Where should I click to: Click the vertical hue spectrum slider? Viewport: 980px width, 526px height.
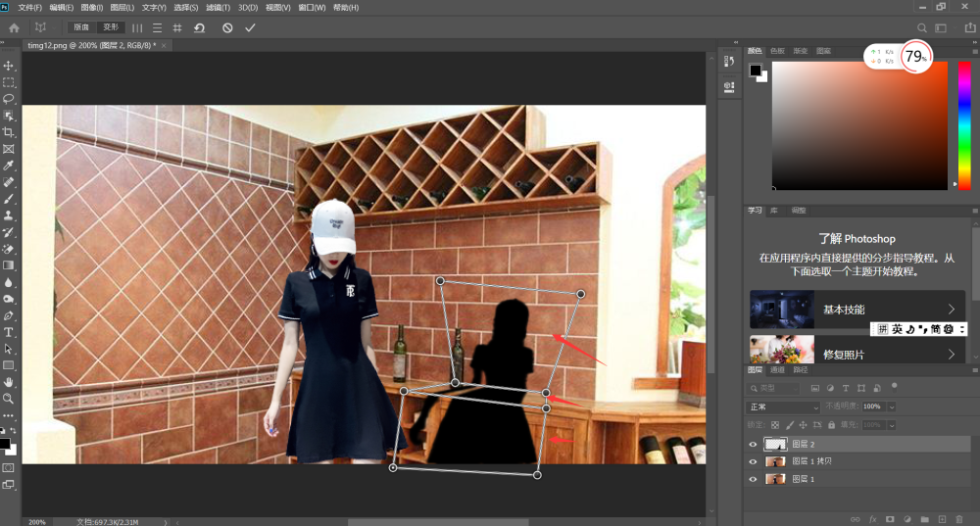[965, 122]
